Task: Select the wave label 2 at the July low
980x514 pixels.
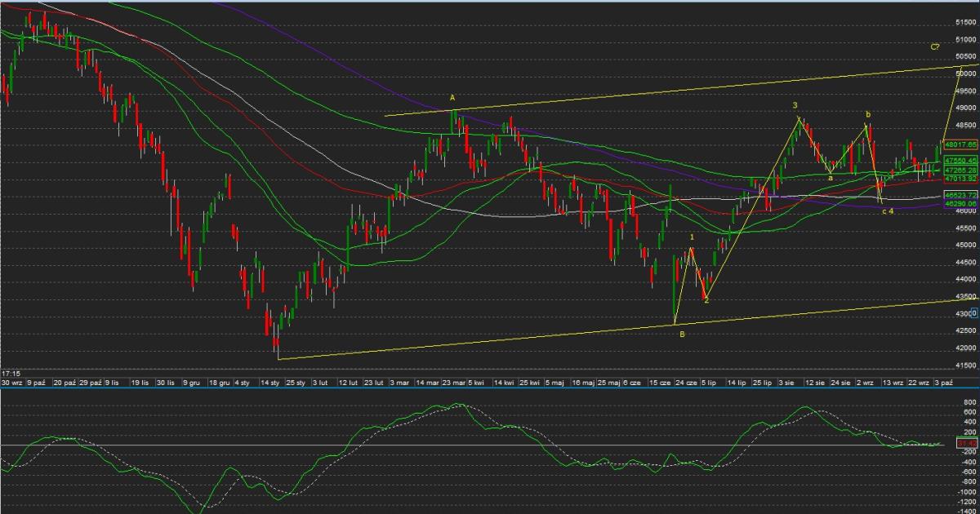Action: (706, 301)
